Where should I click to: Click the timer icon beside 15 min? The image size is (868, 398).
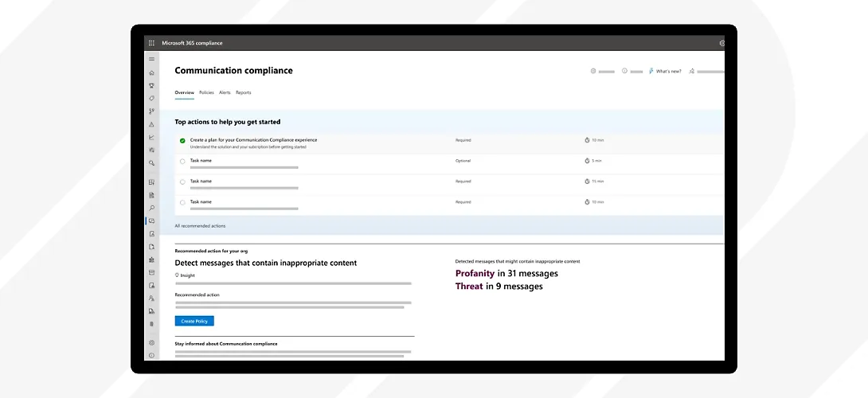pyautogui.click(x=588, y=181)
